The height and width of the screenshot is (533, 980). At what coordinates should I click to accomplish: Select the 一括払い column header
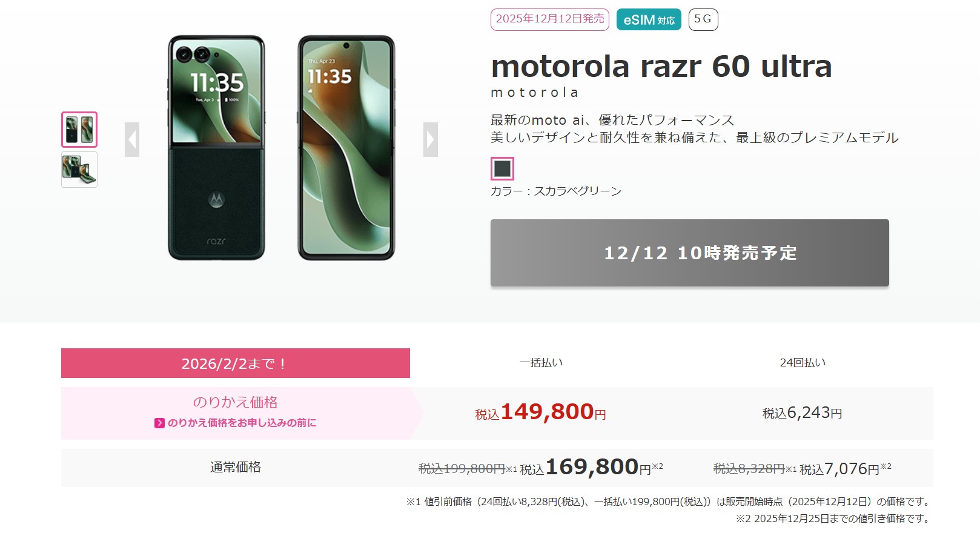(541, 363)
